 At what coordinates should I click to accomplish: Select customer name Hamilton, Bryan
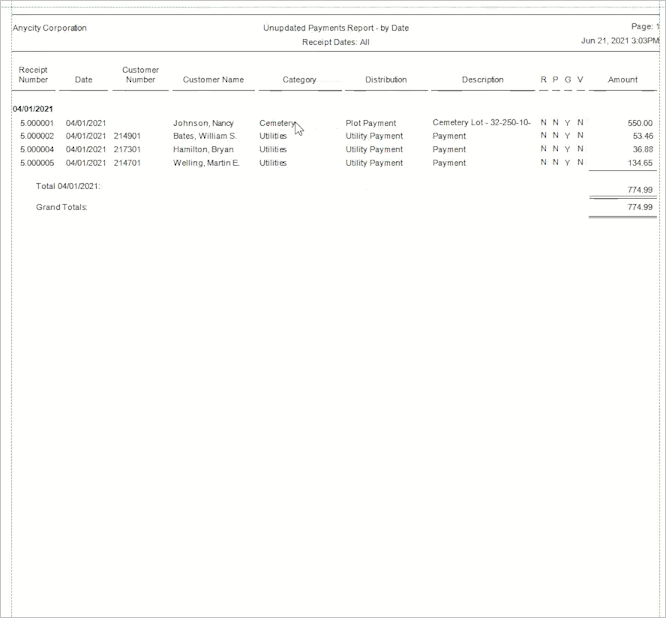[x=203, y=149]
